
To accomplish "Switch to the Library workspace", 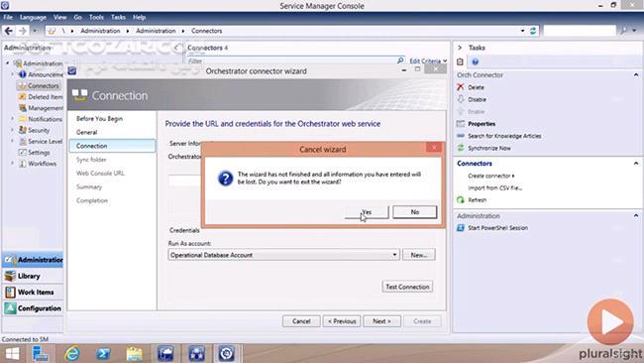I will tap(34, 277).
